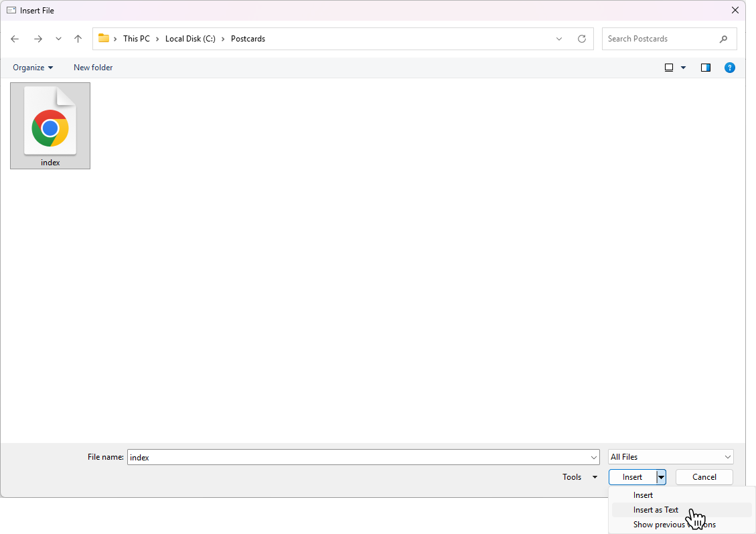Open address bar history dropdown
The width and height of the screenshot is (756, 534).
click(559, 39)
